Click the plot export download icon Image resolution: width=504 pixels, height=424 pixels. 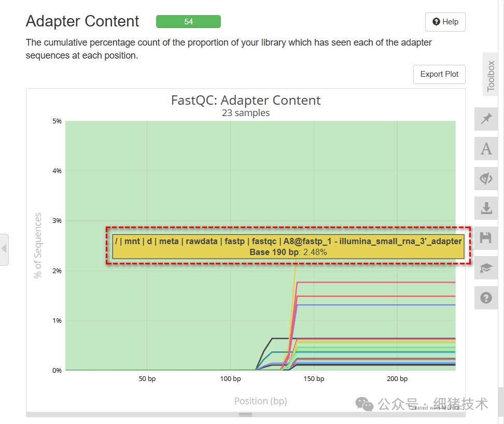coord(485,208)
